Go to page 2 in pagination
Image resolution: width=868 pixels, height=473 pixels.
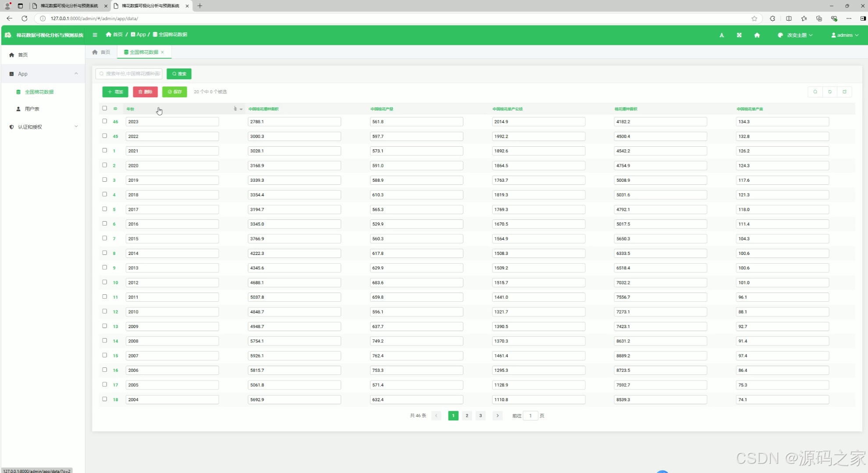467,416
